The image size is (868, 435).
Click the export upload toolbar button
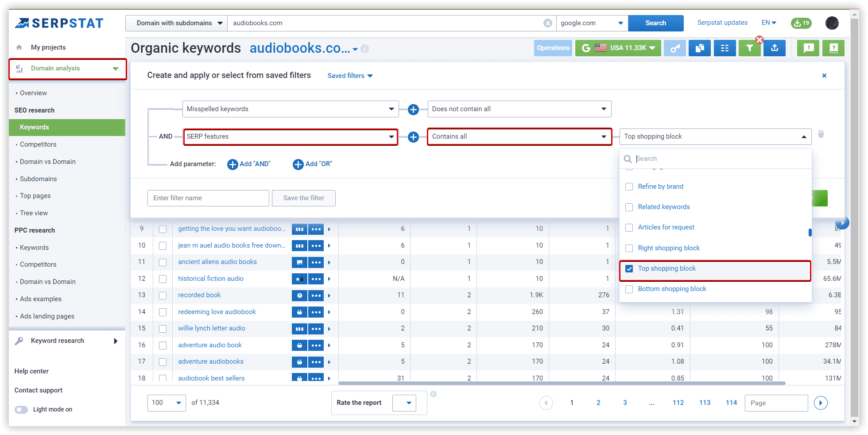pos(775,48)
